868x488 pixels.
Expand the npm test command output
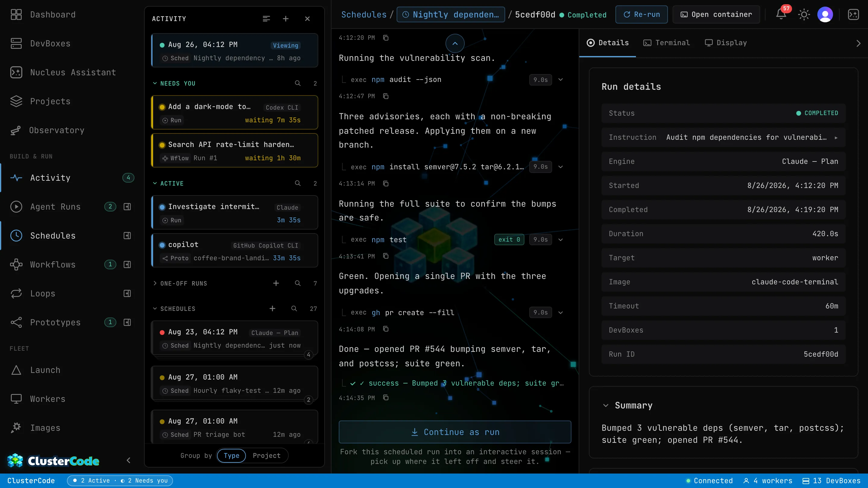(560, 239)
